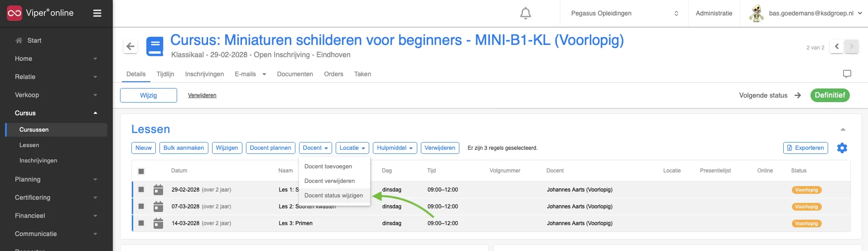Image resolution: width=868 pixels, height=251 pixels.
Task: Toggle checkbox for Les 3: Primen row
Action: 141,223
